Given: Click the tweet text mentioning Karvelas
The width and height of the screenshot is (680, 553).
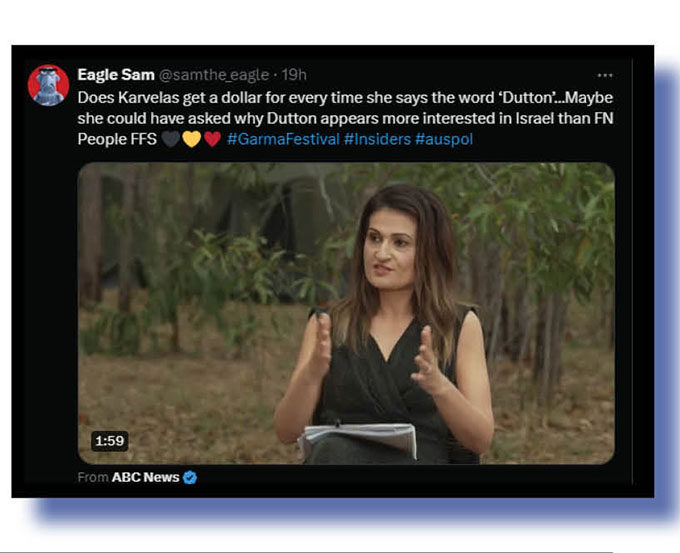Looking at the screenshot, I should click(345, 118).
